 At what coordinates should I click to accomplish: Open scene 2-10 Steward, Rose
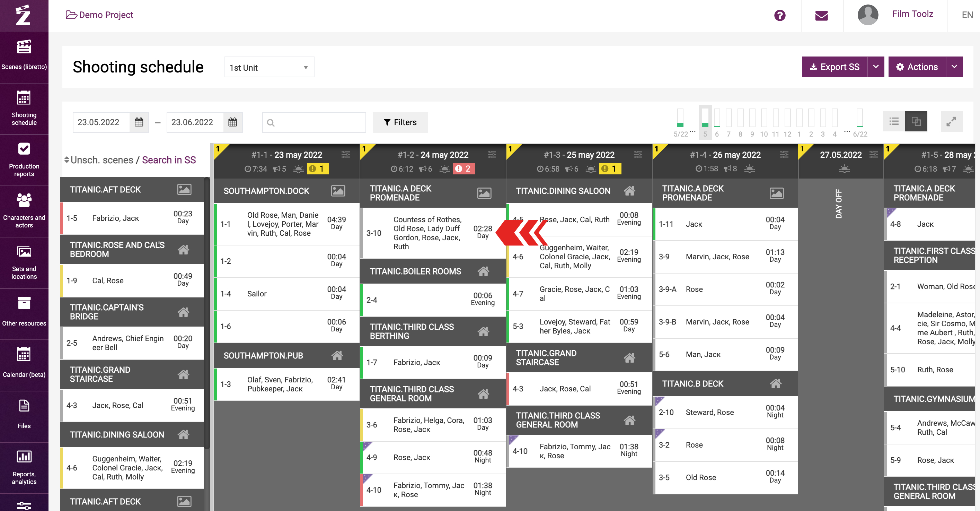725,412
